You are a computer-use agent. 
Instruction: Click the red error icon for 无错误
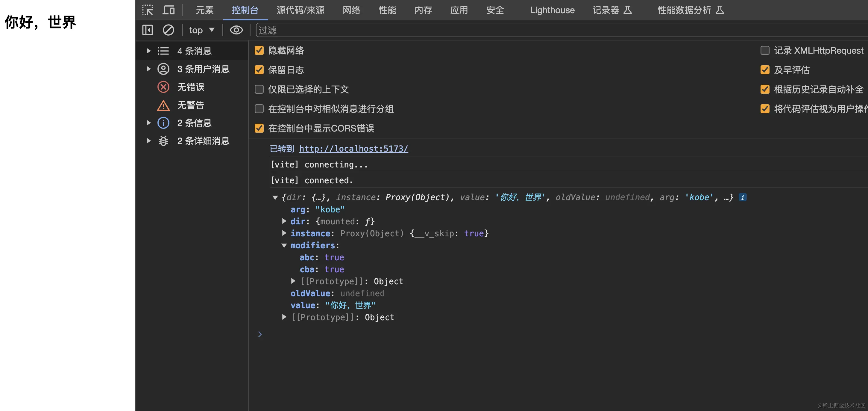click(x=163, y=87)
